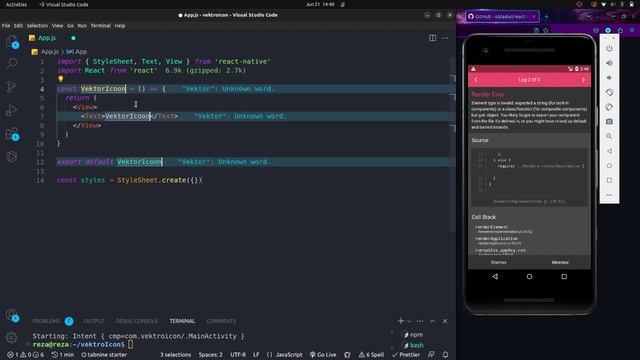Open the Extensions view in the activity bar
Viewport: 640px width, 360px height.
pos(12,134)
